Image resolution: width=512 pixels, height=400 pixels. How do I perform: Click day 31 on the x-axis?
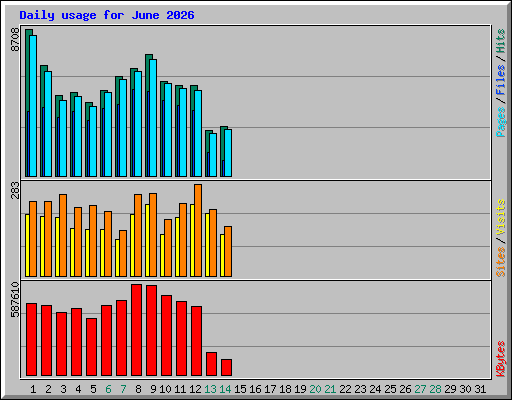(x=480, y=389)
